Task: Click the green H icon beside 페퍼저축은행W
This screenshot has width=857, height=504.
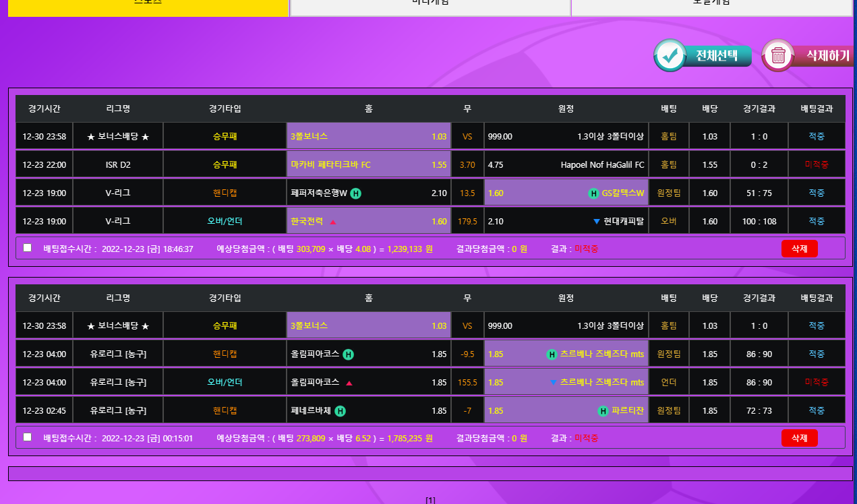Action: point(356,193)
